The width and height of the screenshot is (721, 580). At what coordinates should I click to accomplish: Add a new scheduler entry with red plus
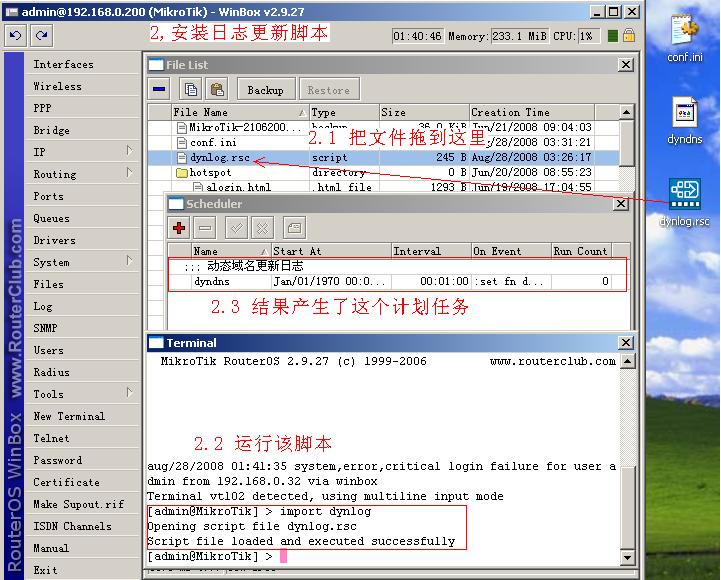(x=179, y=228)
